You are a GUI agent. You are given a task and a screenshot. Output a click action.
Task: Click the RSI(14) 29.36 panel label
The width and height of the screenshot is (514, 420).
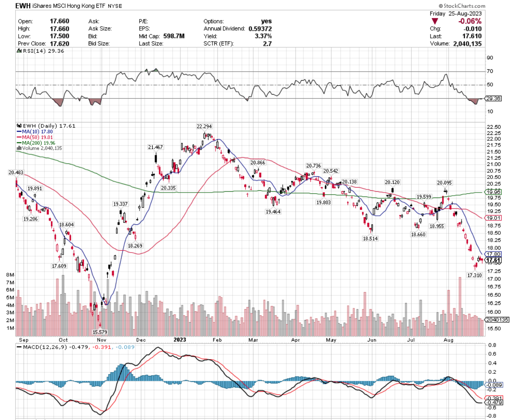43,51
